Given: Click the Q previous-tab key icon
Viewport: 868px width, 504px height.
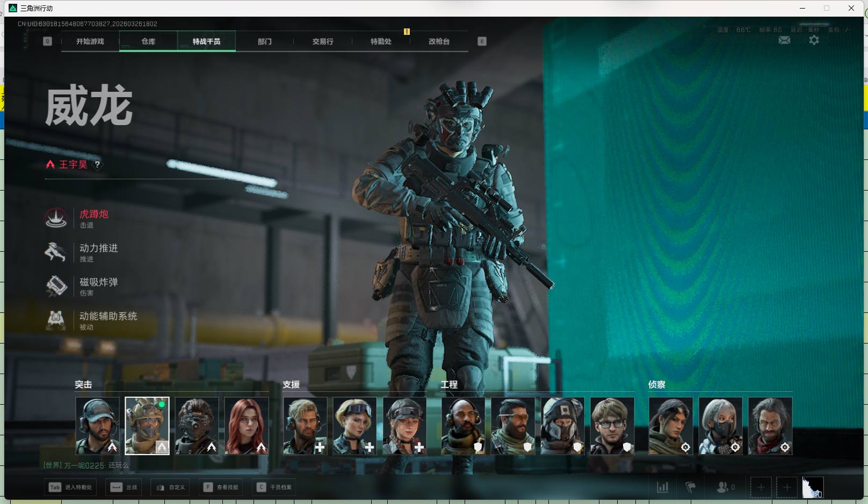Looking at the screenshot, I should click(x=47, y=41).
